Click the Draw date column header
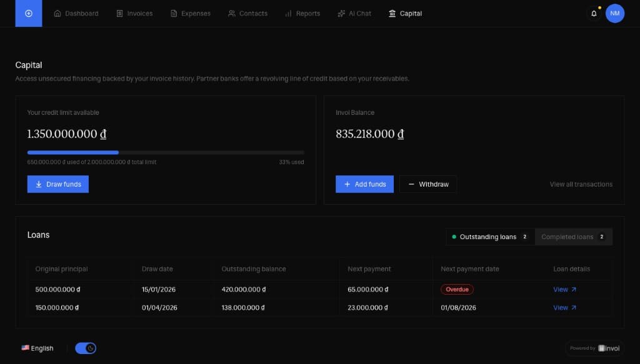640x364 pixels. 157,269
